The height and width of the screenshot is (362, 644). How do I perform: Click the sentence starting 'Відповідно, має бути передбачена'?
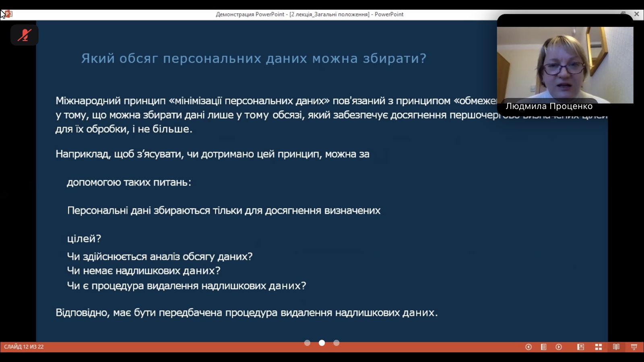tap(247, 313)
